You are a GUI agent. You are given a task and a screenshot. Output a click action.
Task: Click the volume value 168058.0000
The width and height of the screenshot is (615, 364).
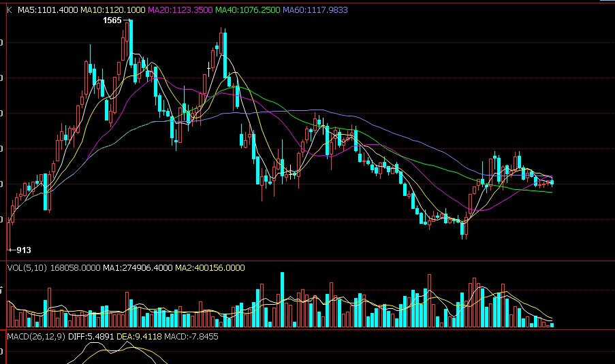pos(76,268)
